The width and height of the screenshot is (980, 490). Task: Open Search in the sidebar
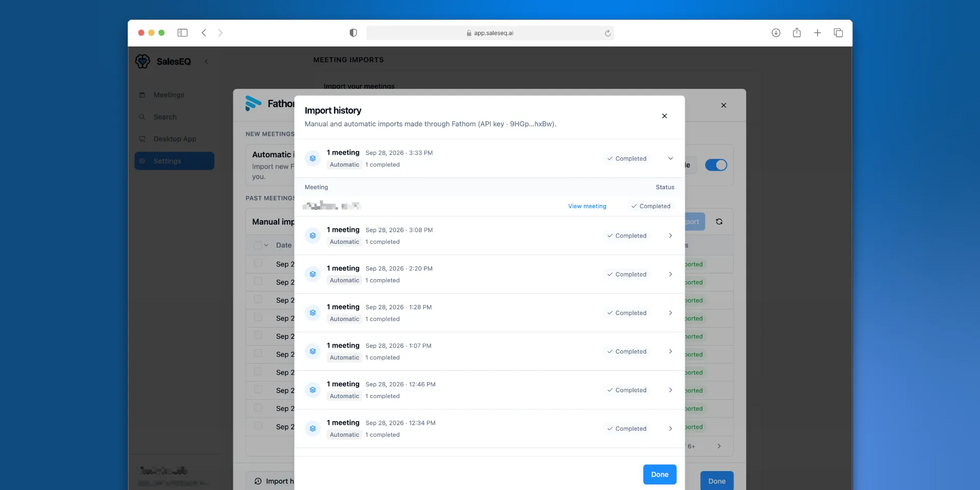coord(174,117)
